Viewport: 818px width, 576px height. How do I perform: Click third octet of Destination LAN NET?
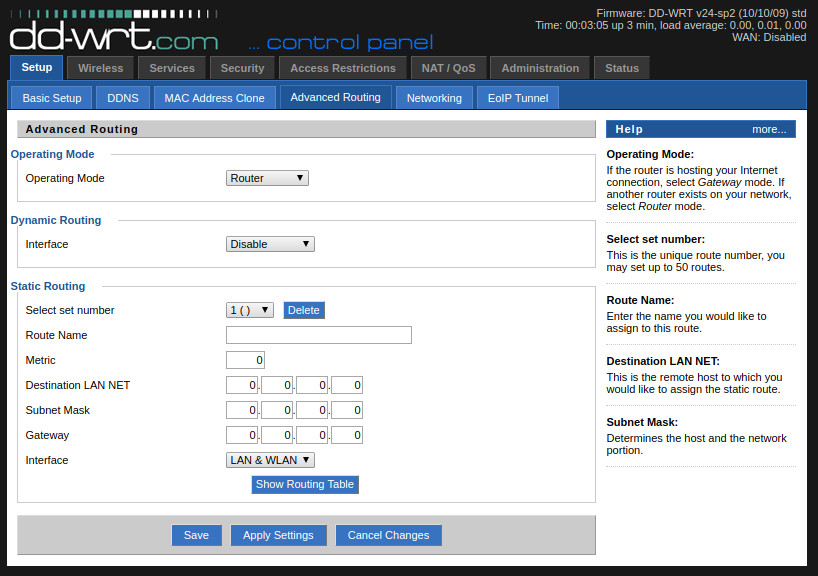click(312, 385)
